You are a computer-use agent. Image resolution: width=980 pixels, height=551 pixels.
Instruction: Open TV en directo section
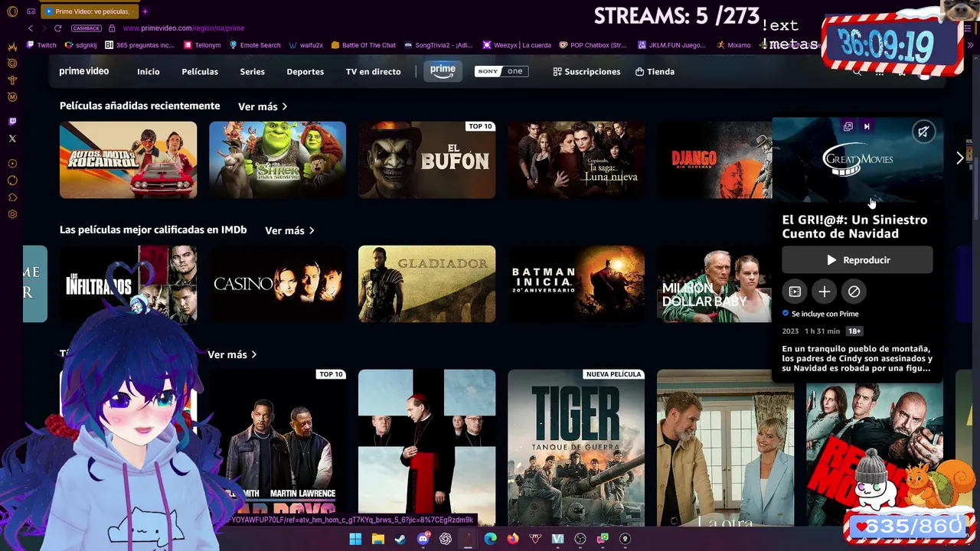pyautogui.click(x=373, y=71)
